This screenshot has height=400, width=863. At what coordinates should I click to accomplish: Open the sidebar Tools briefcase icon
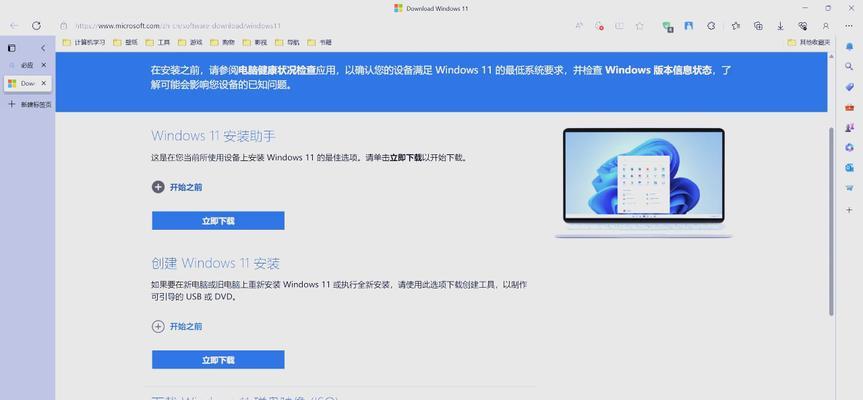849,107
